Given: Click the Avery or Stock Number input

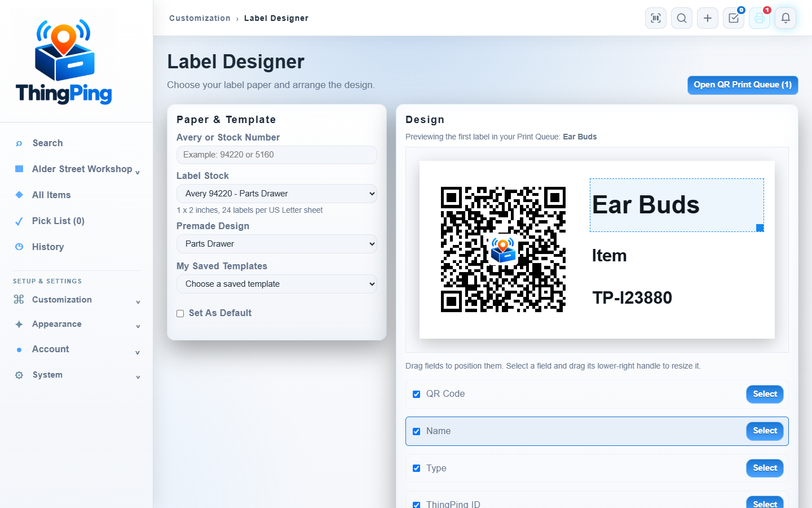Looking at the screenshot, I should coord(277,155).
